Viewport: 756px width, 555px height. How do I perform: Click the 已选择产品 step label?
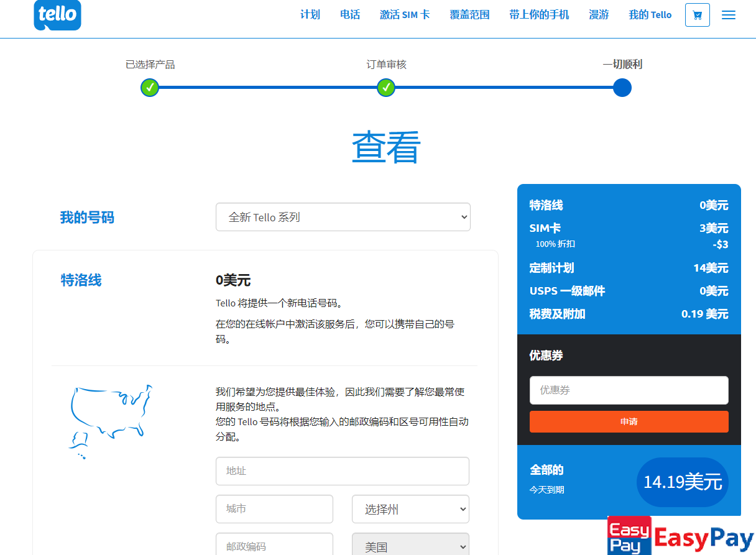point(150,64)
